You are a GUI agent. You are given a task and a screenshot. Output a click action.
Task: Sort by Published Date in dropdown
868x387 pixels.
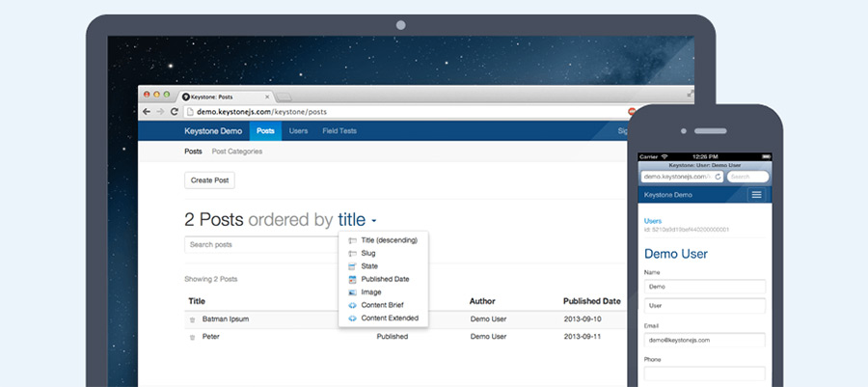tap(383, 279)
